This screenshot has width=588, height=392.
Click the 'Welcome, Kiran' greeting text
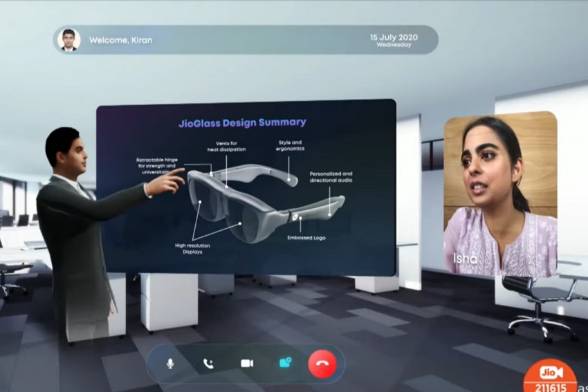pyautogui.click(x=121, y=40)
